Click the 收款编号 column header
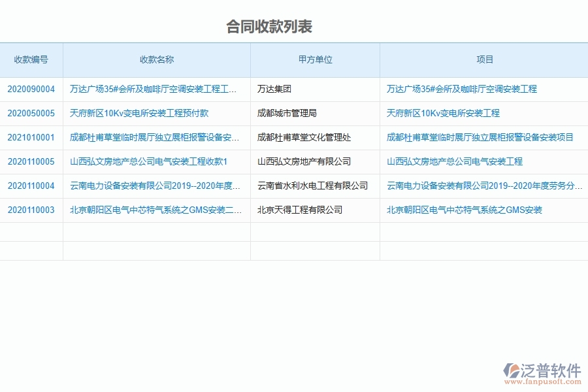588x392 pixels. (x=31, y=59)
